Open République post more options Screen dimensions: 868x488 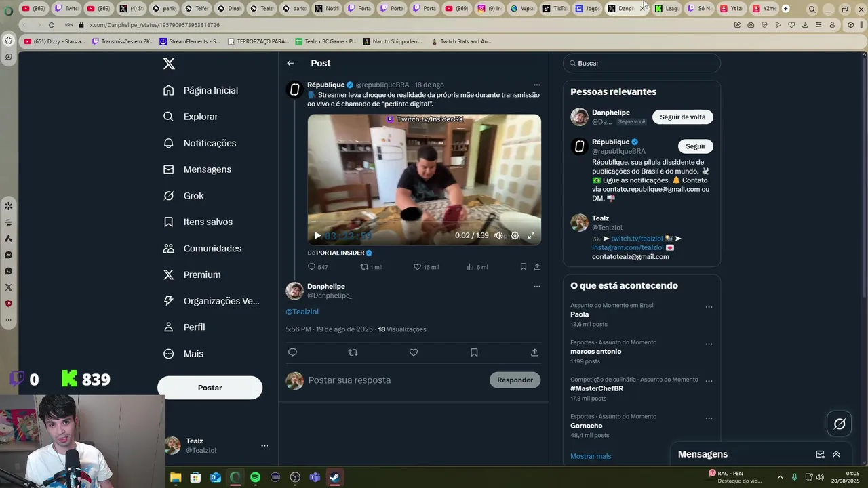pyautogui.click(x=536, y=85)
